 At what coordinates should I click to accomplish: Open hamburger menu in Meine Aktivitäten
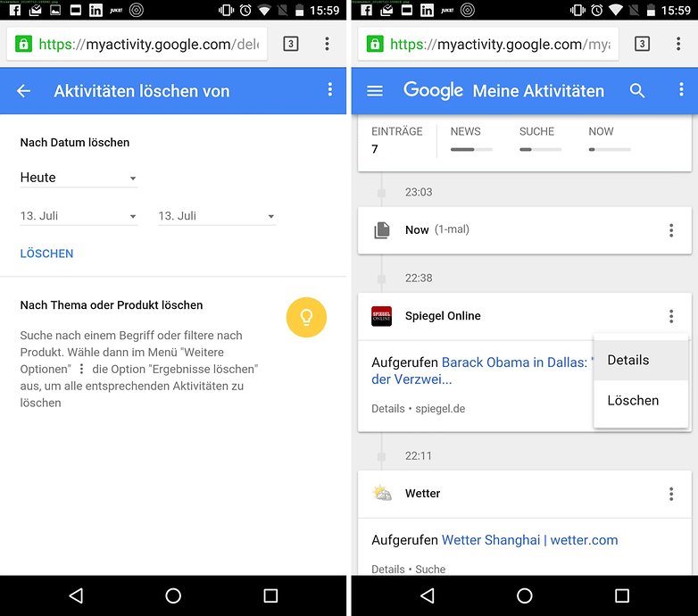(375, 91)
